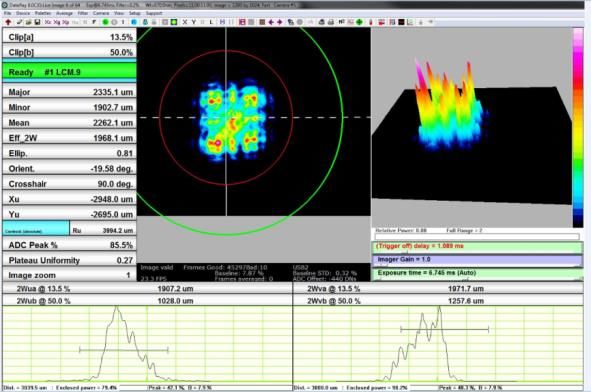
Task: Toggle the Y profile toolbar button
Action: click(194, 22)
